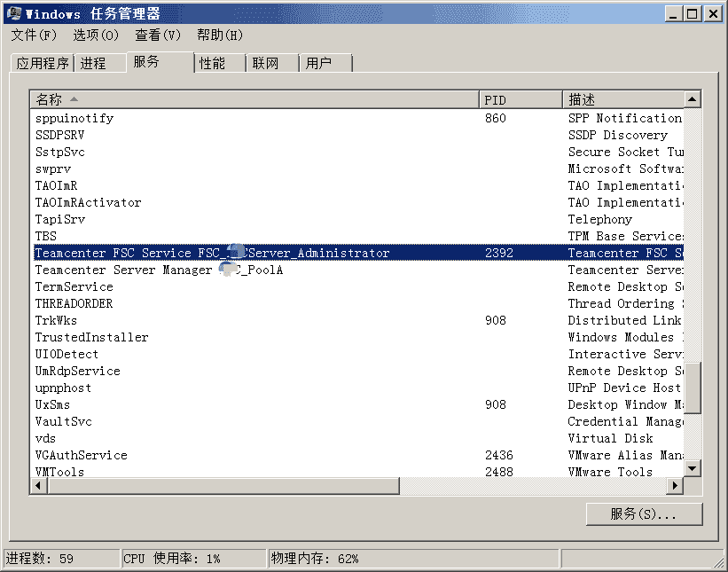Select the sppuinotify service row
This screenshot has width=728, height=572.
[357, 119]
